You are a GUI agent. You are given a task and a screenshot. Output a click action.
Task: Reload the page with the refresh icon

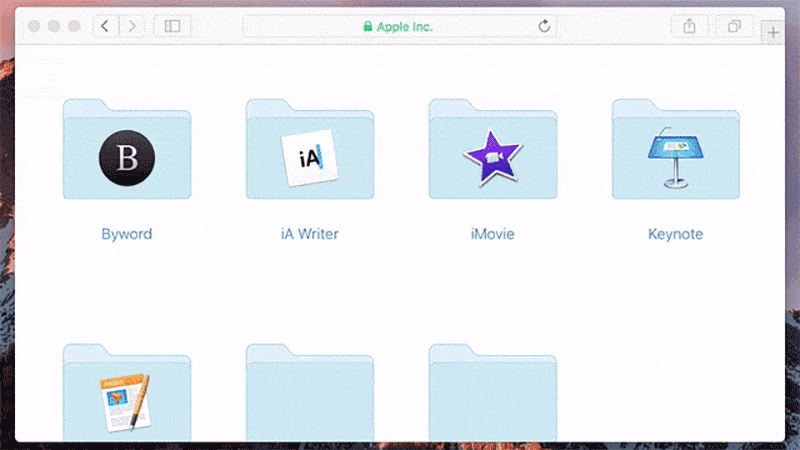pyautogui.click(x=544, y=26)
